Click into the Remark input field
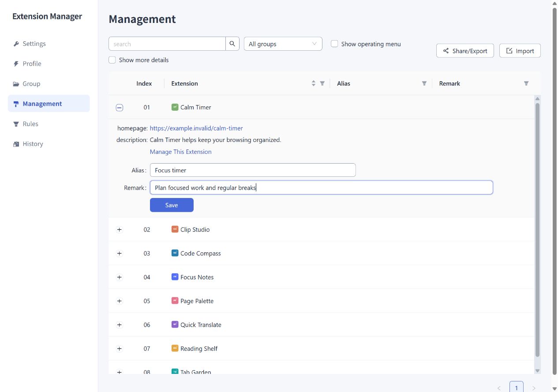 (321, 187)
